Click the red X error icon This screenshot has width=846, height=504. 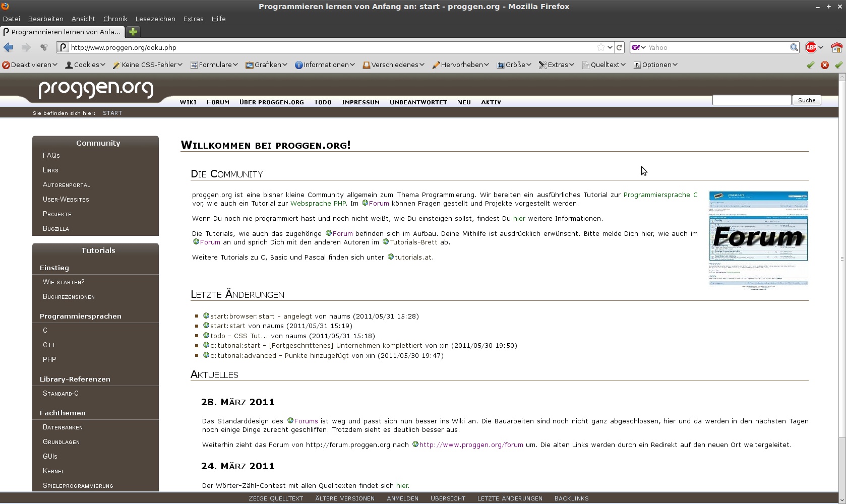click(x=825, y=65)
